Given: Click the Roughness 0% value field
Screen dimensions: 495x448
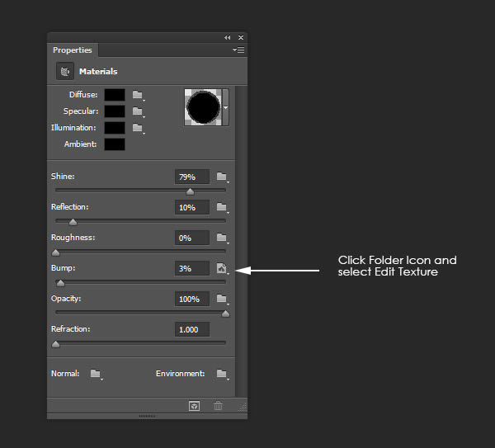Looking at the screenshot, I should point(192,238).
